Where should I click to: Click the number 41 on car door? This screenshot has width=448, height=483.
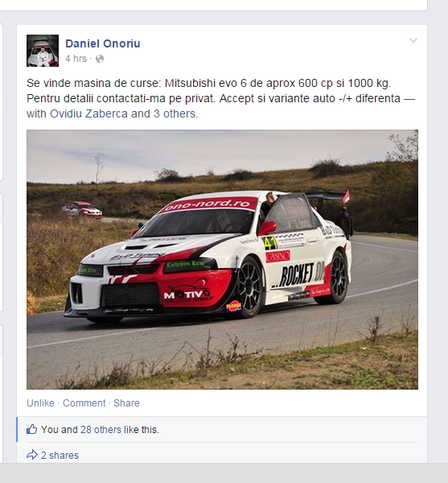pyautogui.click(x=270, y=243)
